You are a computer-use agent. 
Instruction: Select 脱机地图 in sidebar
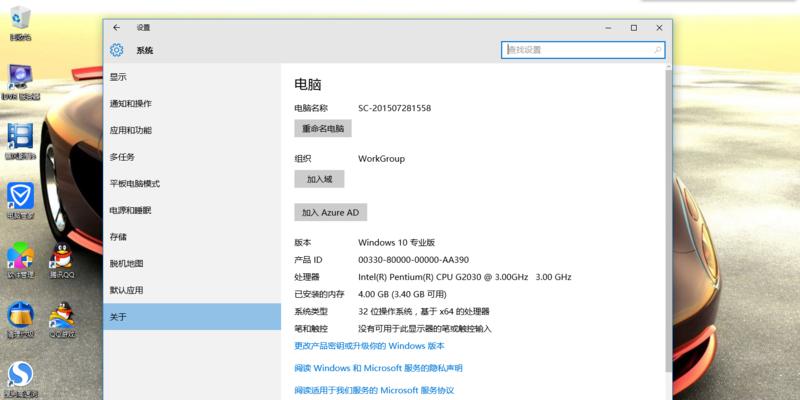click(192, 263)
